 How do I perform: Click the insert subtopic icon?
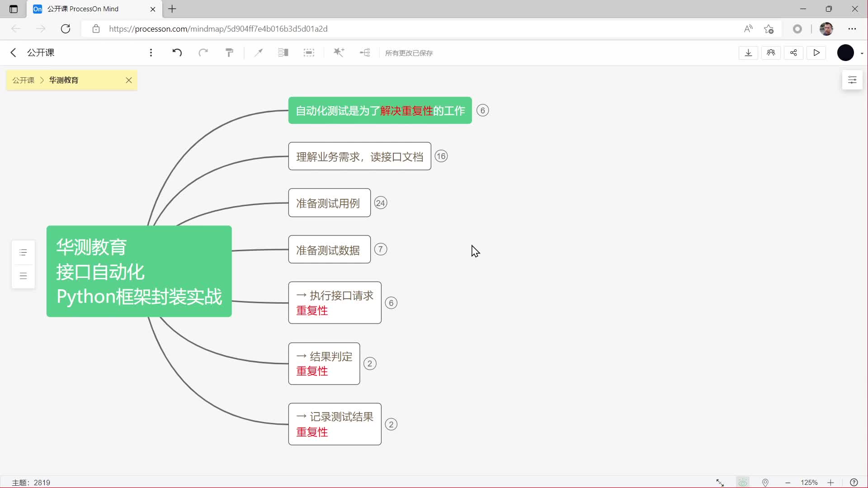pyautogui.click(x=365, y=53)
